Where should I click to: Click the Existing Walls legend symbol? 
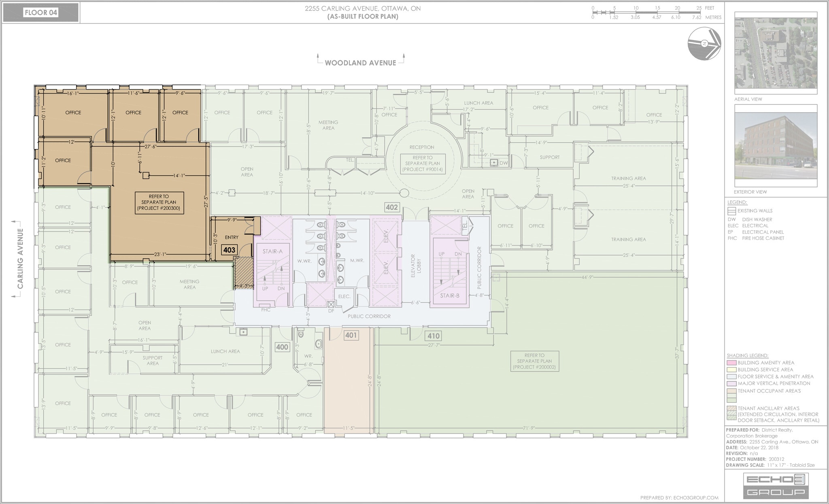pos(731,211)
